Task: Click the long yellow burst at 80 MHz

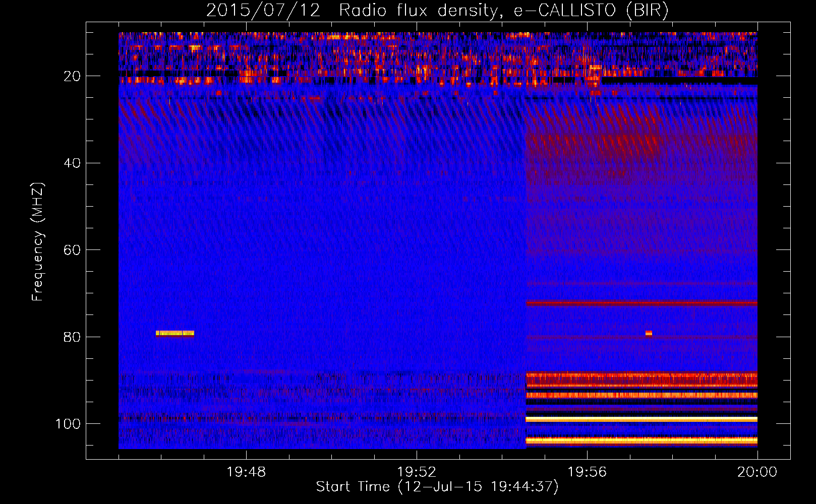Action: (x=175, y=333)
